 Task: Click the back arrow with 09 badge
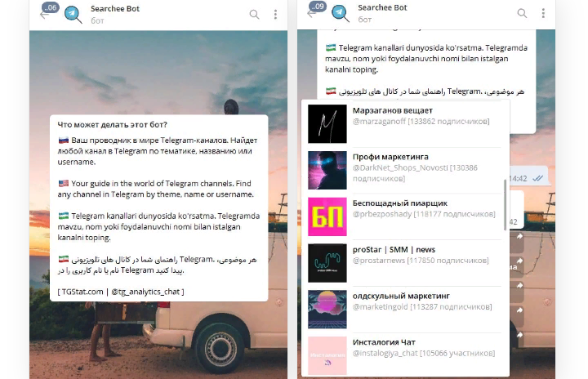[317, 10]
